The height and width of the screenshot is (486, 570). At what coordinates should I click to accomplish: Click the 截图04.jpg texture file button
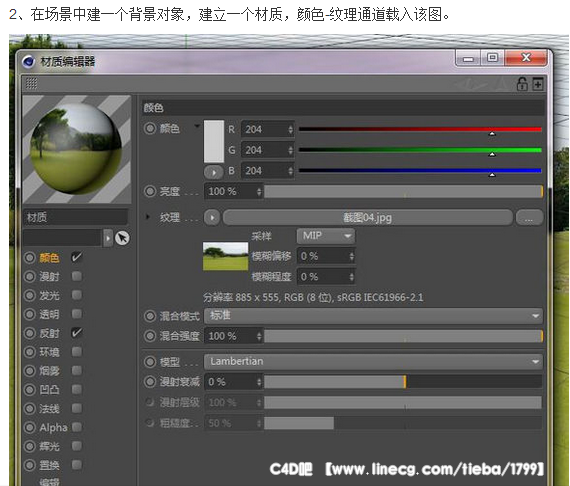point(368,217)
